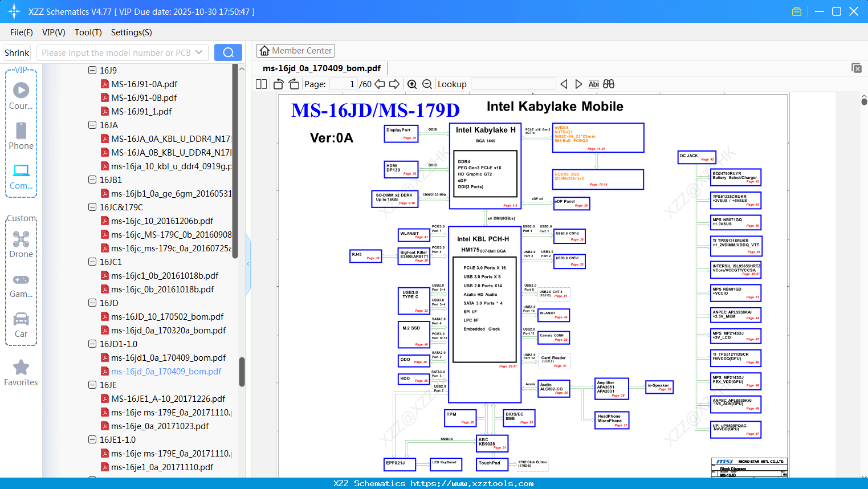The image size is (868, 489).
Task: Open ms-16jd1_0a_170409_bom.pdf
Action: (169, 357)
